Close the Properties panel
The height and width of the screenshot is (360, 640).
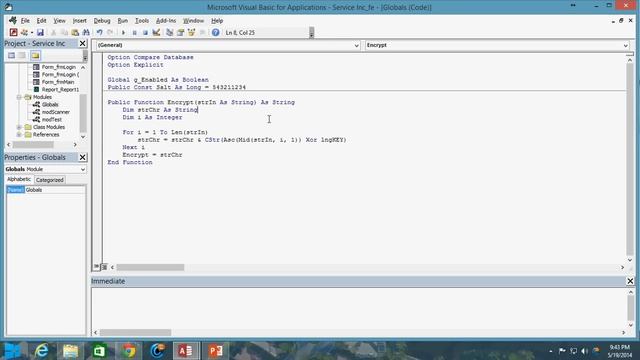click(82, 157)
